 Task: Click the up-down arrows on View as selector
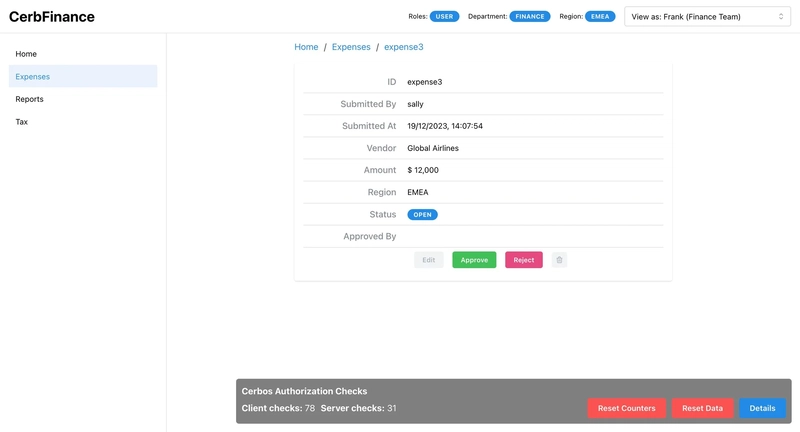pyautogui.click(x=781, y=17)
